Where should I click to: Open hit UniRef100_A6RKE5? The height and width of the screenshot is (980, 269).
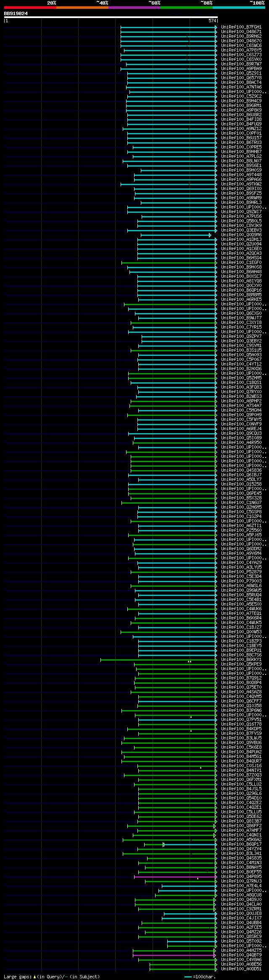click(241, 300)
